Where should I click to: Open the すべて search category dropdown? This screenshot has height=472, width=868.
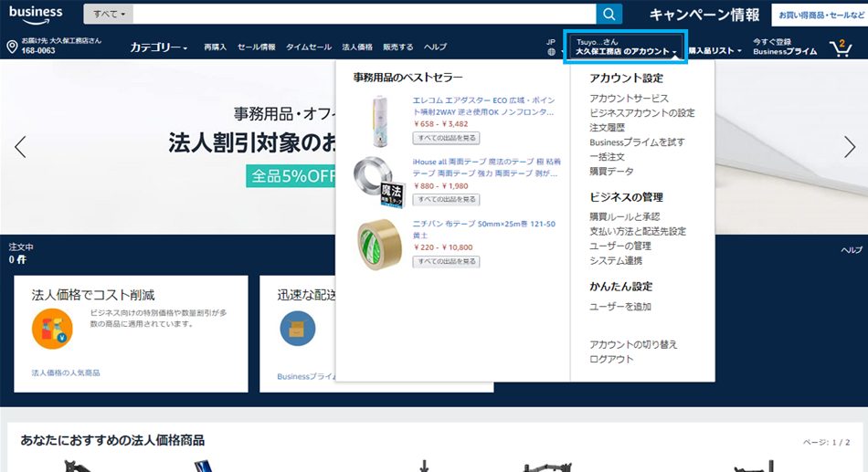[109, 14]
